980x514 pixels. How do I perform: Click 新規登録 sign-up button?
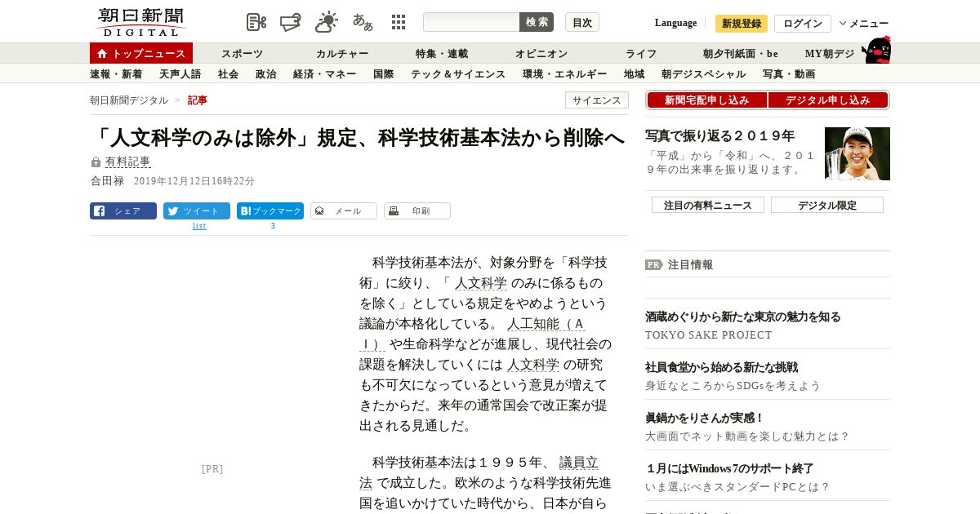[742, 24]
